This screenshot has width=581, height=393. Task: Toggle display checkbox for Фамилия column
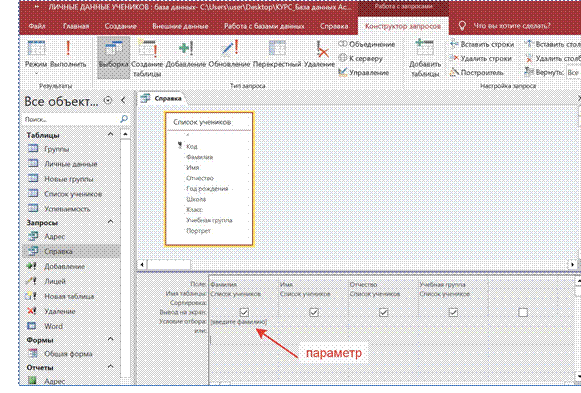tap(244, 312)
